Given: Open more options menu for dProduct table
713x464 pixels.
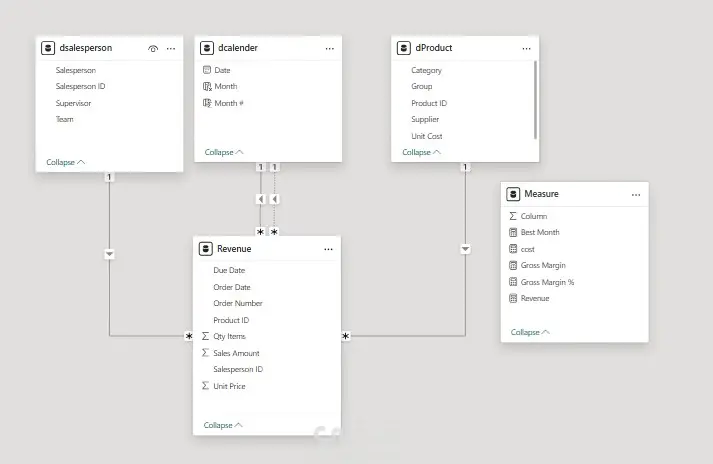Looking at the screenshot, I should [x=527, y=48].
